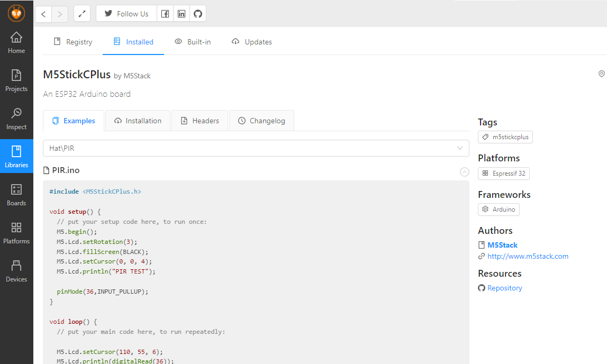Switch to the Installed tab

[x=133, y=42]
